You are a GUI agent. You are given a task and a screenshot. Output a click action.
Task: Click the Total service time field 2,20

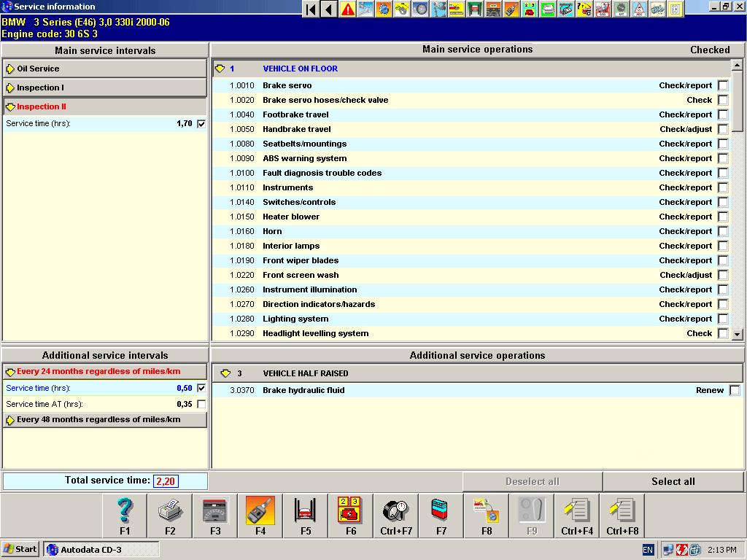tap(166, 481)
